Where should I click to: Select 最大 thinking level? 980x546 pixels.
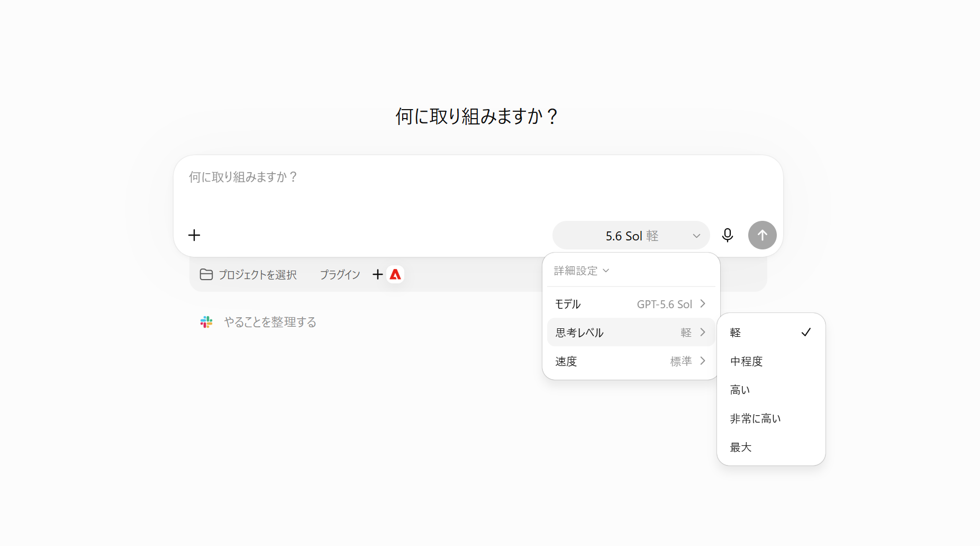[771, 447]
